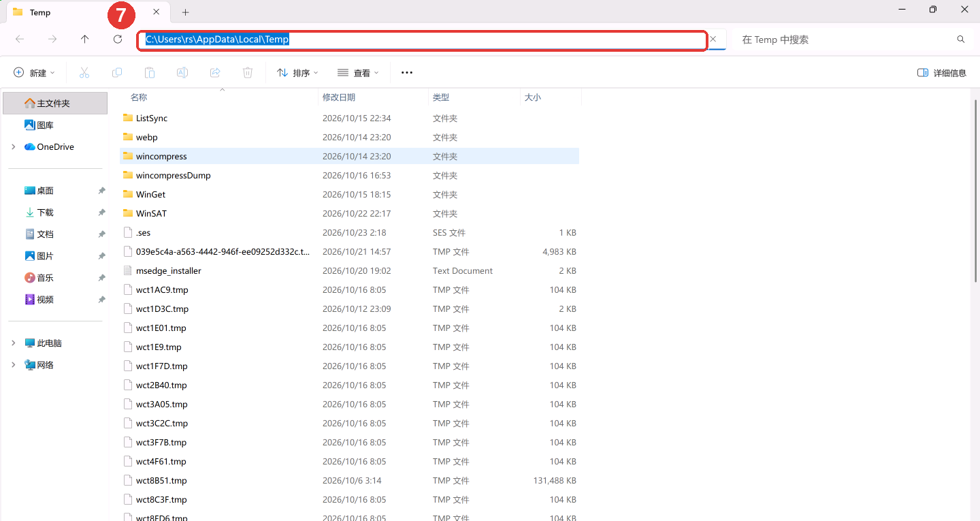Click the Paste icon in toolbar
The image size is (980, 521).
click(x=150, y=73)
